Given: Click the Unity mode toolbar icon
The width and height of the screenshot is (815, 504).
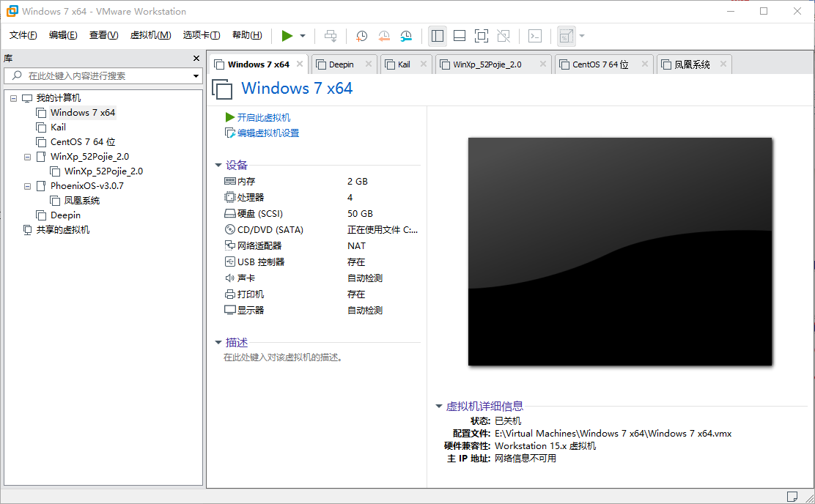Looking at the screenshot, I should point(503,36).
